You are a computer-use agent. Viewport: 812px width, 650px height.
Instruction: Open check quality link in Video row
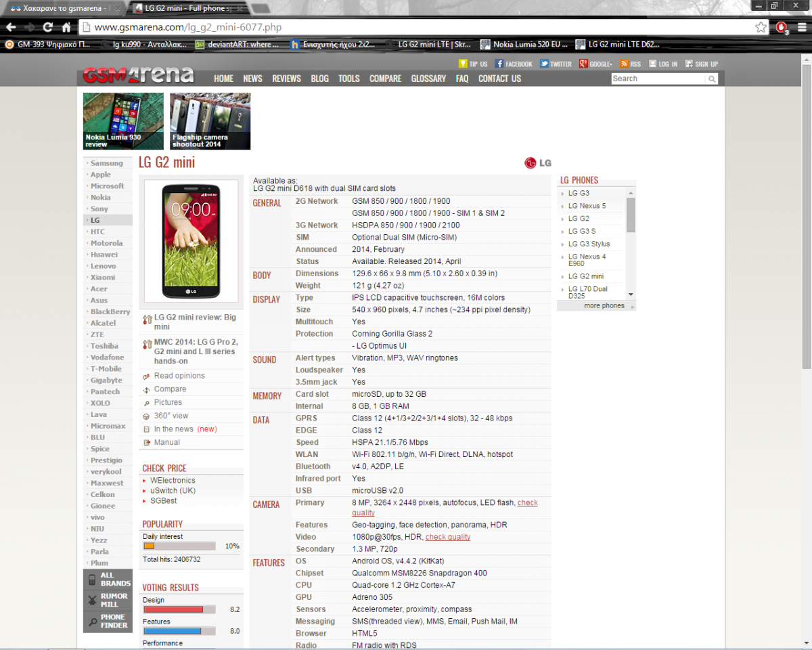[448, 537]
